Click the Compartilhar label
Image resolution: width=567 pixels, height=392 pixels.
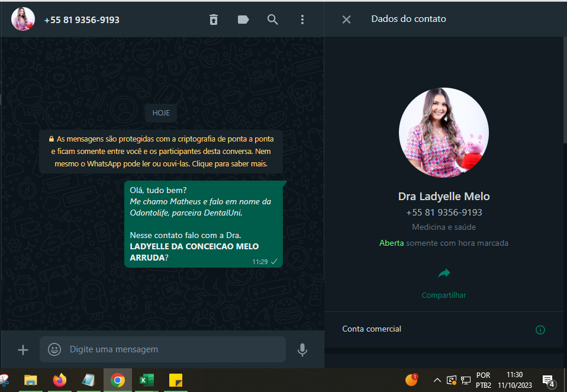point(444,295)
